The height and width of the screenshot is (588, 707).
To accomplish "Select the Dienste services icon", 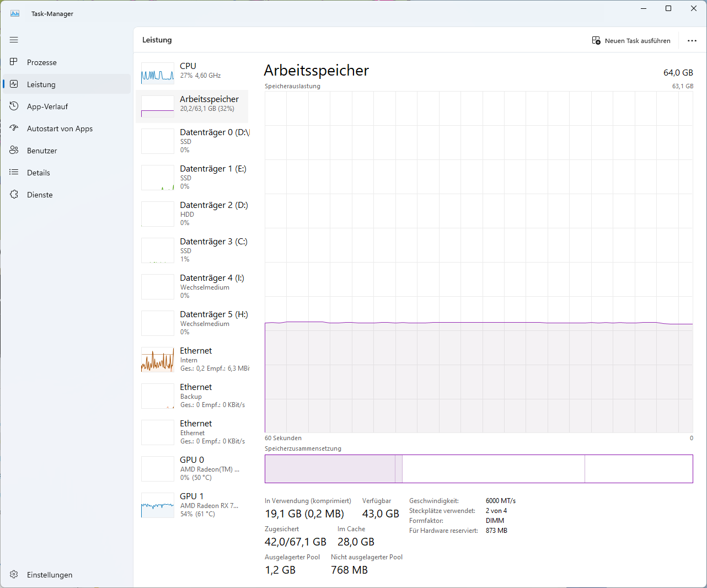I will pos(14,194).
